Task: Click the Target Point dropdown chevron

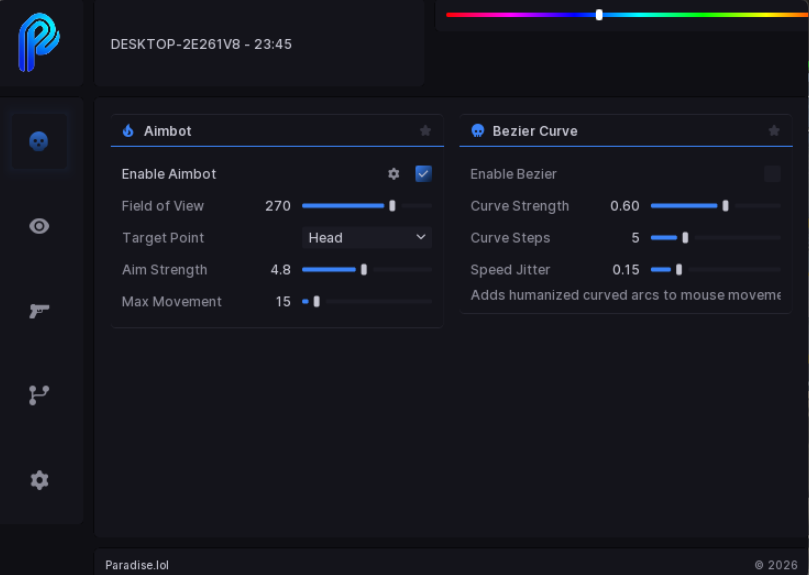Action: click(421, 237)
